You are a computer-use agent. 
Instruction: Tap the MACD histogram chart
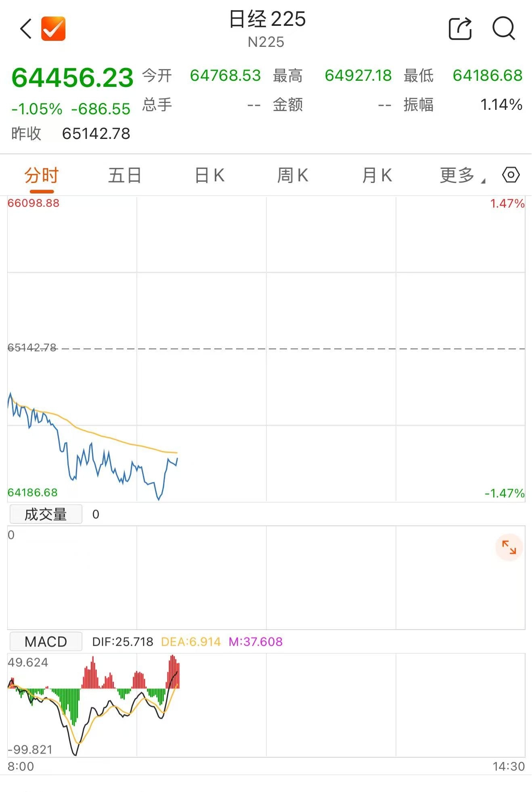click(93, 706)
